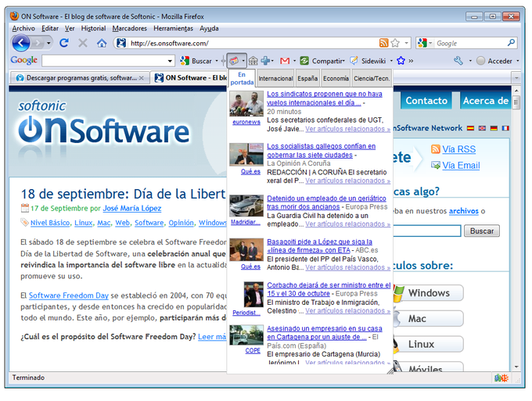The height and width of the screenshot is (401, 532).
Task: Click the Compartir share button
Action: [x=322, y=61]
